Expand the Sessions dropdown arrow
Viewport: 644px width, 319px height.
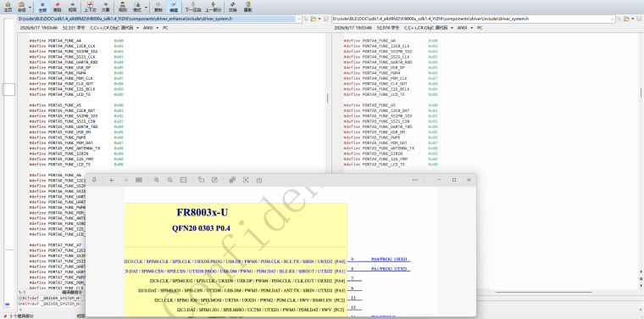(30, 7)
